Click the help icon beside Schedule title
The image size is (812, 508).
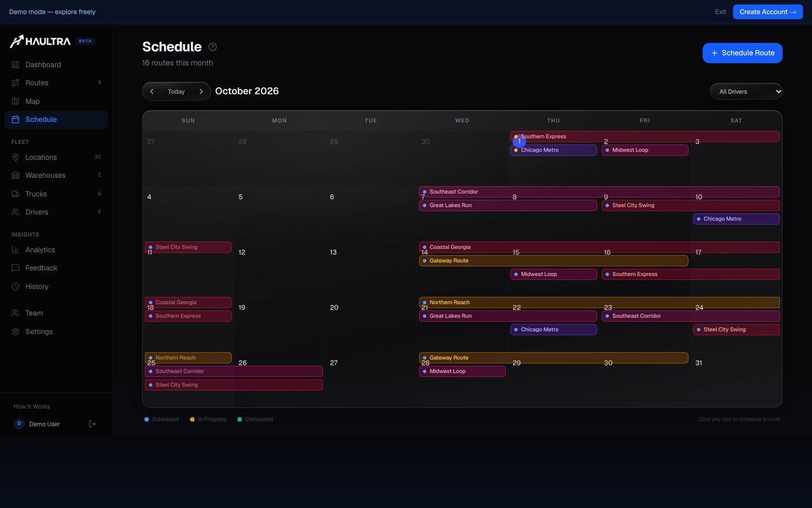213,47
